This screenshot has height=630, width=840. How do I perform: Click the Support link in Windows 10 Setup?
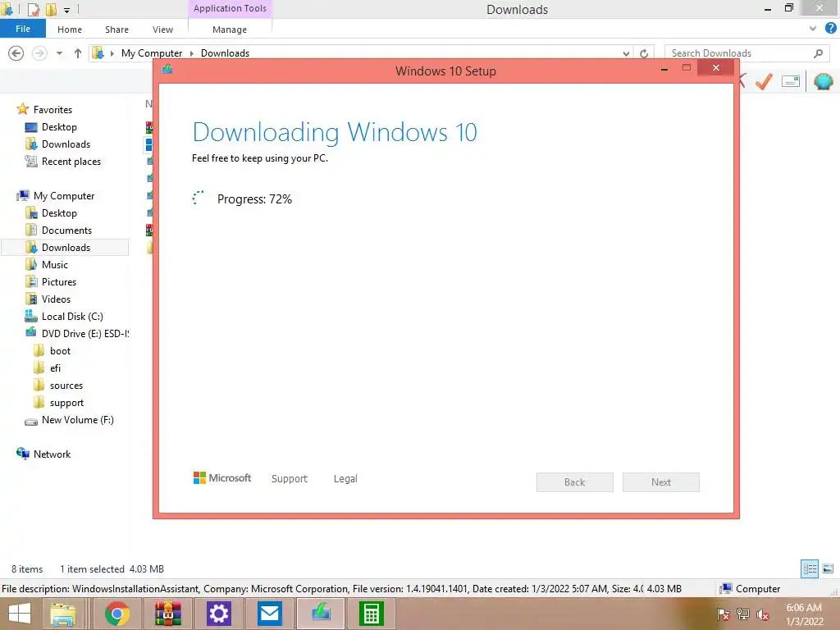pyautogui.click(x=290, y=478)
